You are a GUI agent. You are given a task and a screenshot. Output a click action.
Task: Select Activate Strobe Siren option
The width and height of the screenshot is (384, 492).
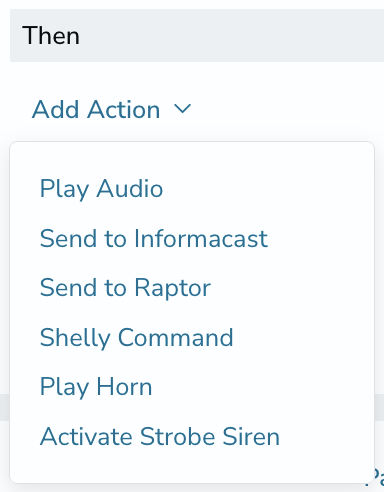pos(160,436)
